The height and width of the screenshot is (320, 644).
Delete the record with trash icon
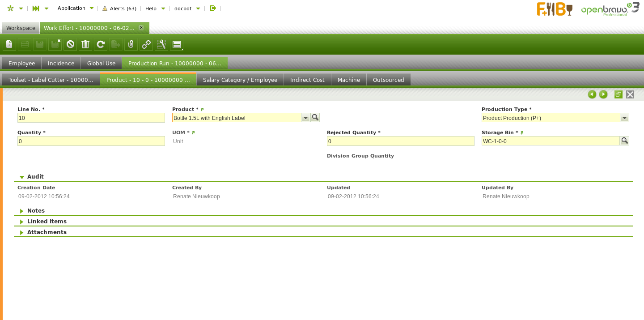(85, 44)
